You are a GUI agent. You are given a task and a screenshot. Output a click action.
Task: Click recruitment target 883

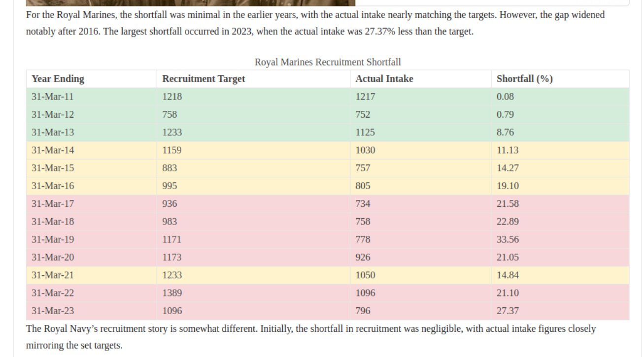coord(254,168)
